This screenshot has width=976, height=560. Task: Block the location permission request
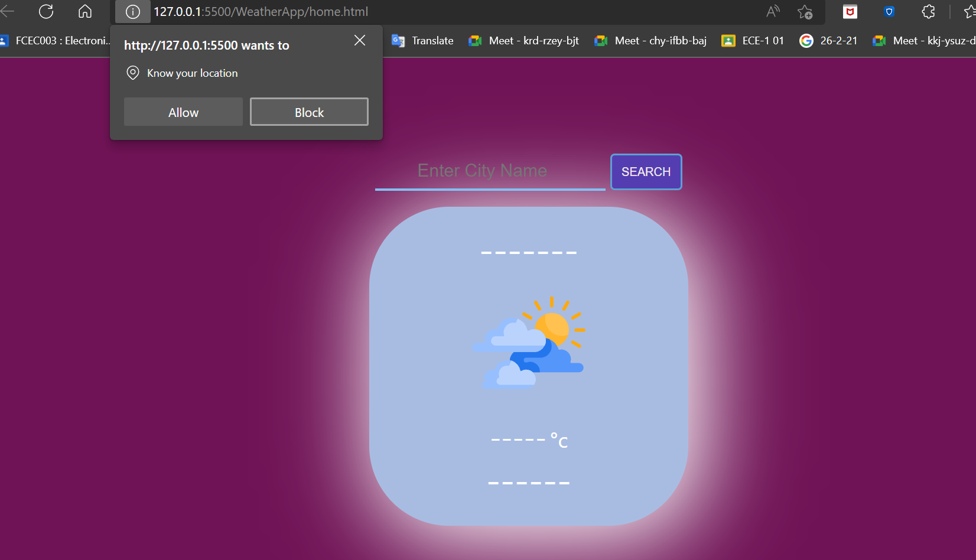click(x=308, y=112)
